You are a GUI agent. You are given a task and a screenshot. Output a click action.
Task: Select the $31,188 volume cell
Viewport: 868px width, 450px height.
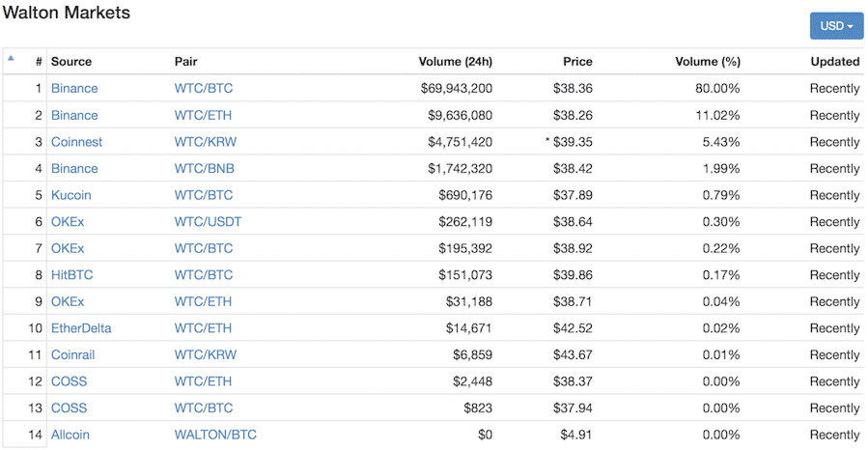pyautogui.click(x=469, y=301)
